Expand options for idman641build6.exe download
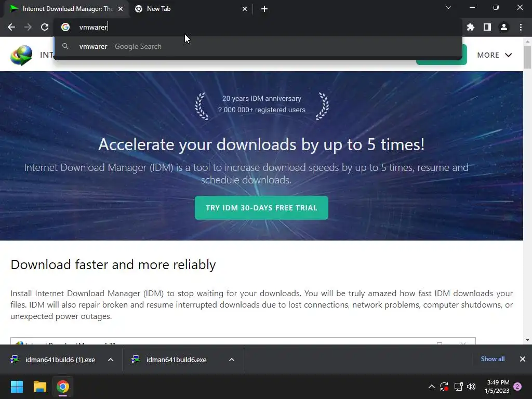 pyautogui.click(x=232, y=360)
